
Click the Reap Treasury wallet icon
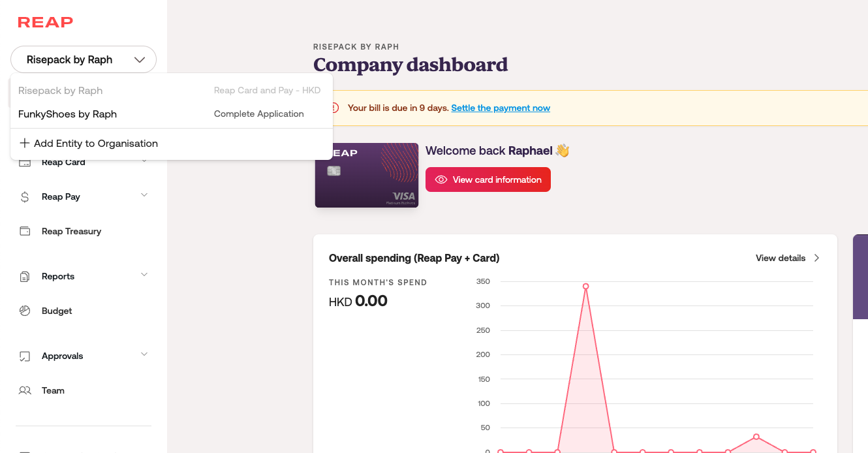(x=25, y=231)
